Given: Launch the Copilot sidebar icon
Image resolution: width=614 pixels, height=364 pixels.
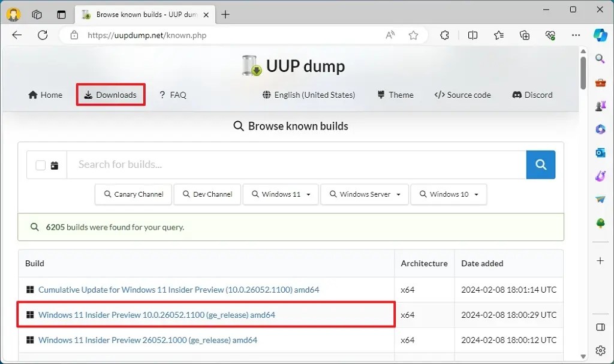Looking at the screenshot, I should (x=600, y=35).
